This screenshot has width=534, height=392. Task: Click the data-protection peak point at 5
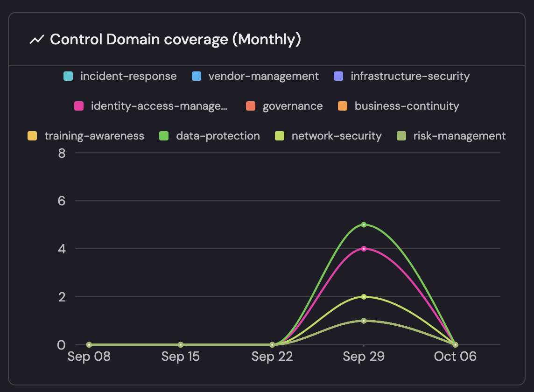[364, 224]
